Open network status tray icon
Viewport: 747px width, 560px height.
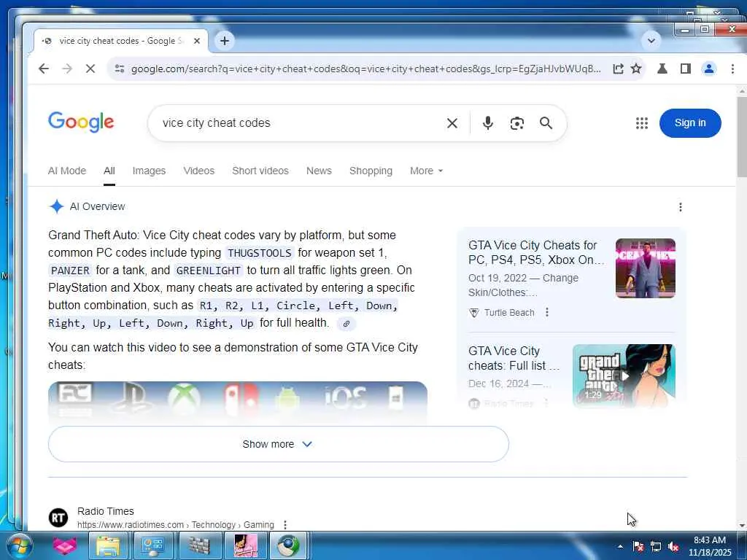tap(656, 546)
